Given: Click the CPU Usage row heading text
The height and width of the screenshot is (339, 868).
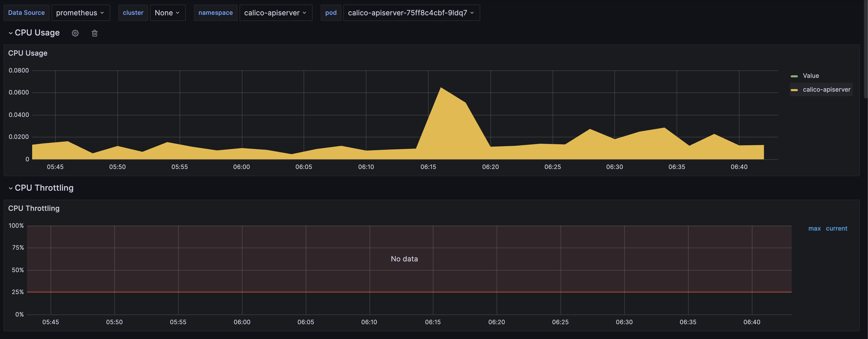Looking at the screenshot, I should coord(37,33).
